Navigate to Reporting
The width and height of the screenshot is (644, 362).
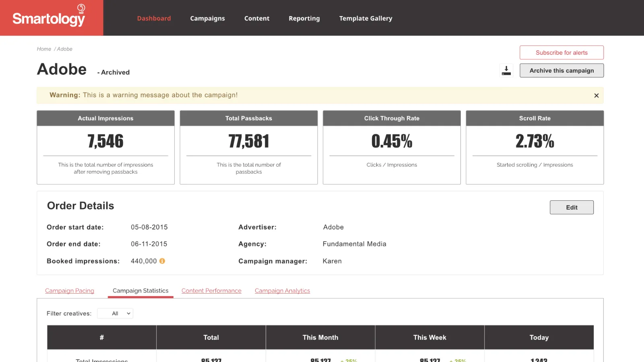304,18
